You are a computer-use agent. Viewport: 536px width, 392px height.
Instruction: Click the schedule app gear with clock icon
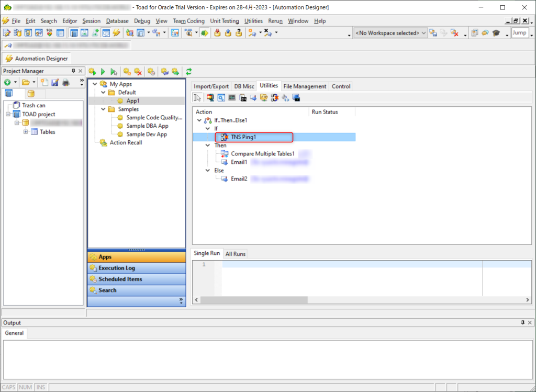(151, 71)
